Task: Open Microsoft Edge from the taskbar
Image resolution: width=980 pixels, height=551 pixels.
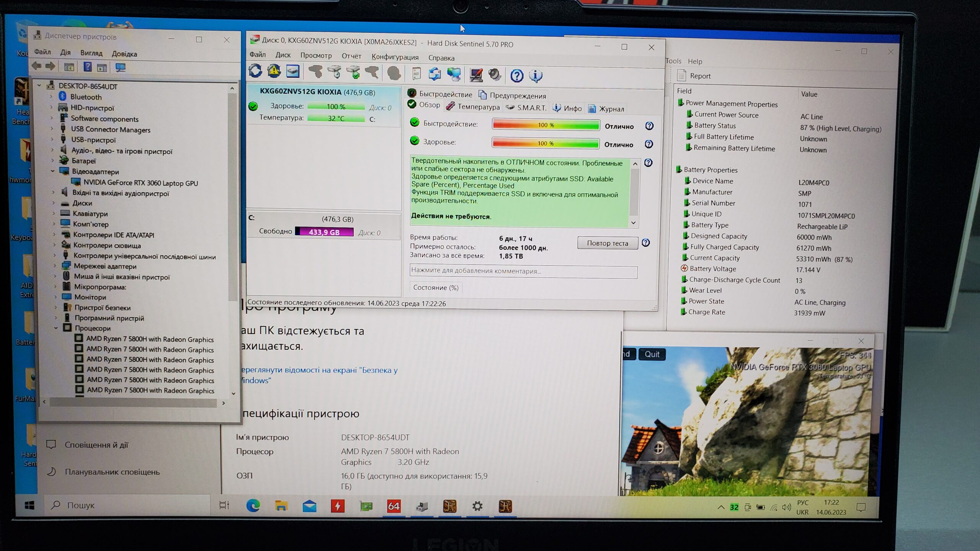Action: point(253,506)
